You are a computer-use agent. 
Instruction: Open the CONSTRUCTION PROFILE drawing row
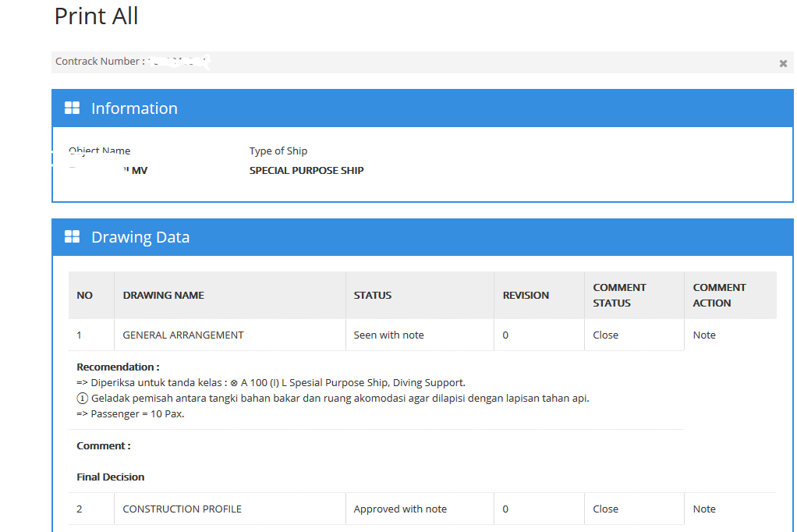[x=182, y=509]
